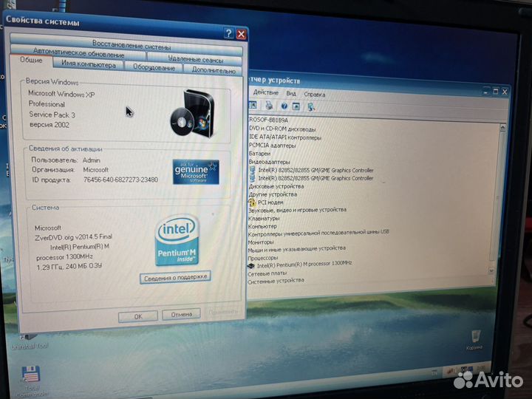The width and height of the screenshot is (532, 399).
Task: Click the Intel Pentium M inside logo
Action: coord(177,240)
